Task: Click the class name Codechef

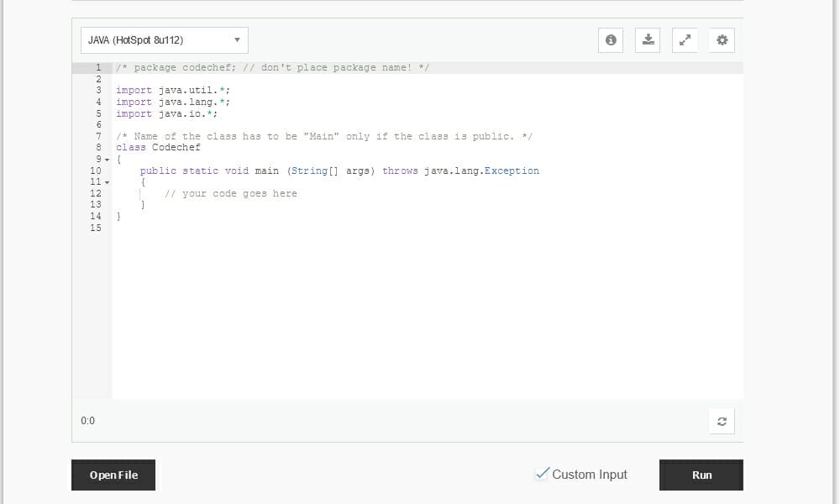Action: [x=178, y=147]
